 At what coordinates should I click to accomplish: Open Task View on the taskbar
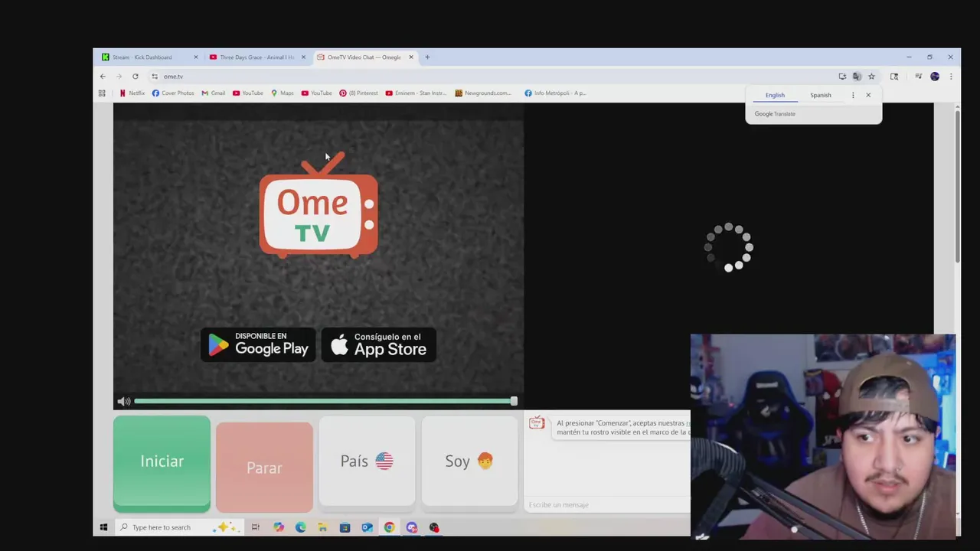tap(256, 527)
